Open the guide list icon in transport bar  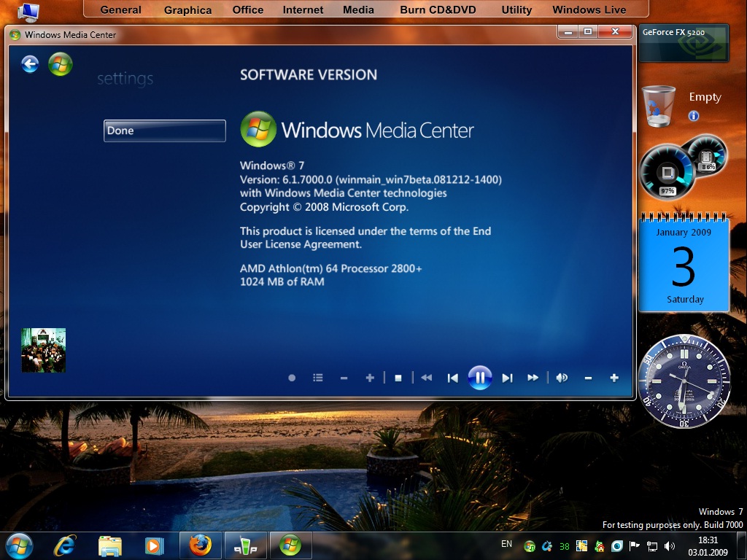(318, 378)
